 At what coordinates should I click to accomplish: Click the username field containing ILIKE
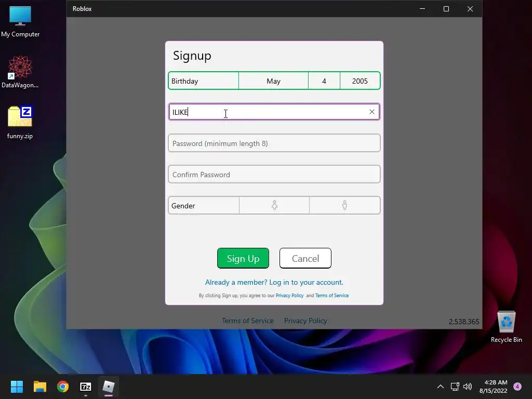274,112
